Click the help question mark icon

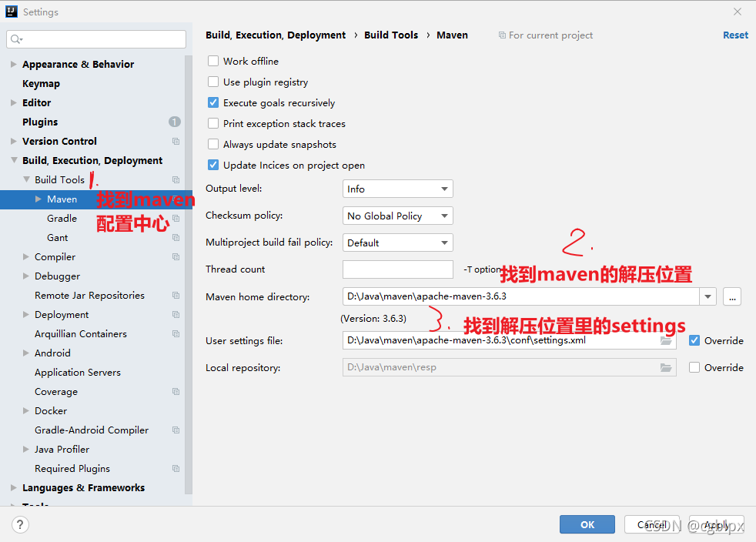tap(20, 524)
